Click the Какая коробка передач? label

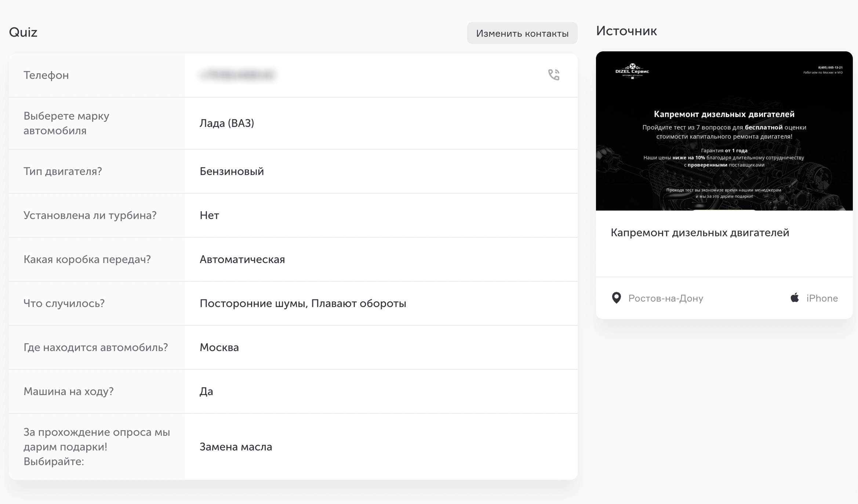87,259
